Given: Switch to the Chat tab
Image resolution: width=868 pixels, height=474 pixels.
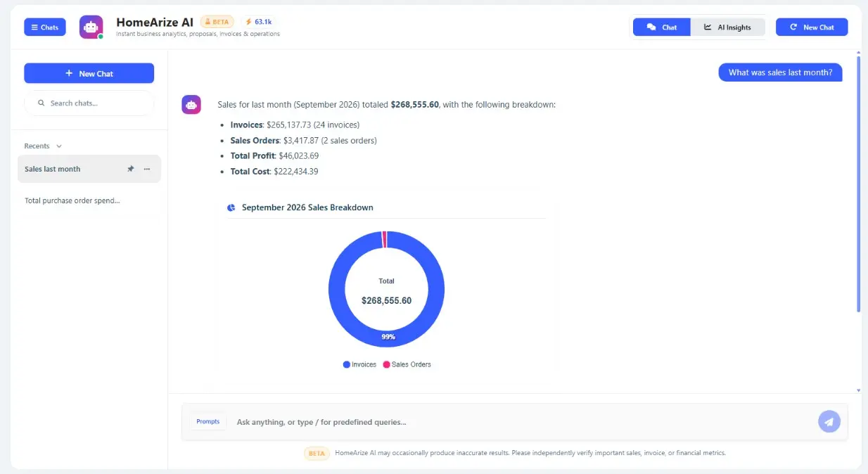Looking at the screenshot, I should coord(661,27).
